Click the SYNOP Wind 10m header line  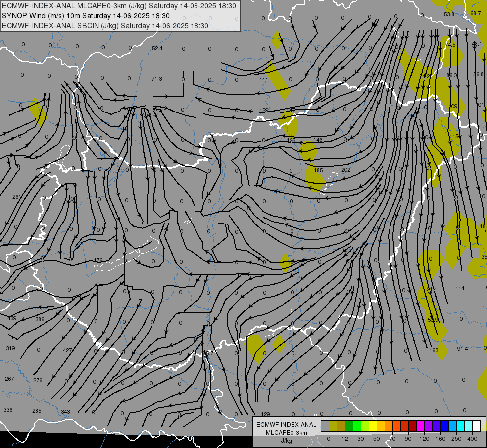click(x=86, y=16)
